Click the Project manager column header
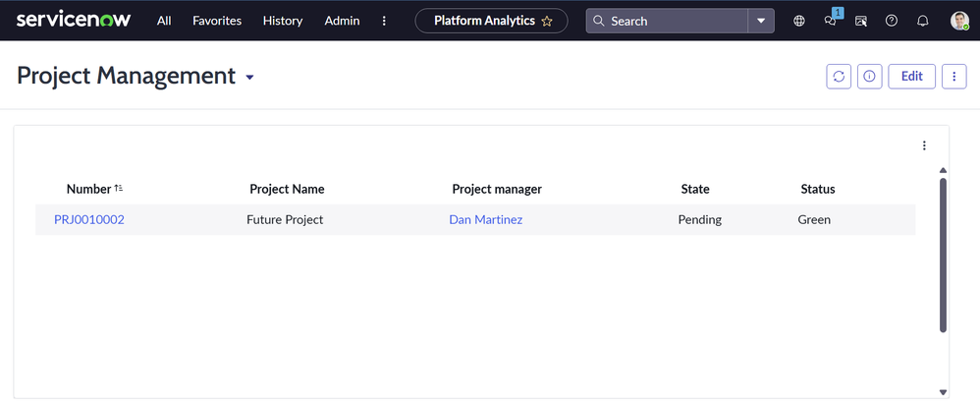This screenshot has height=407, width=980. click(x=497, y=189)
